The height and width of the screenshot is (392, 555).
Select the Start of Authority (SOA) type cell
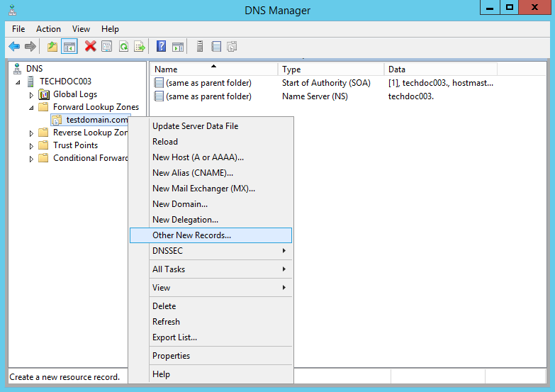coord(326,83)
